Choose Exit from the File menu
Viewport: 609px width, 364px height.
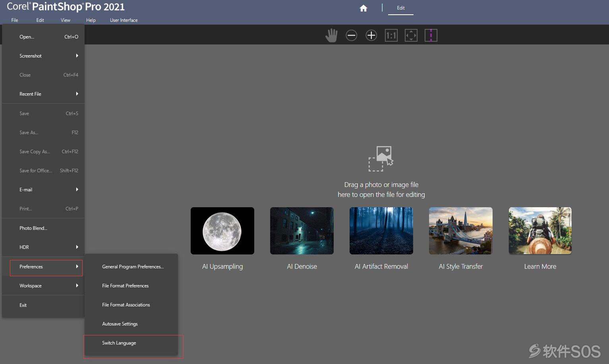[x=43, y=305]
